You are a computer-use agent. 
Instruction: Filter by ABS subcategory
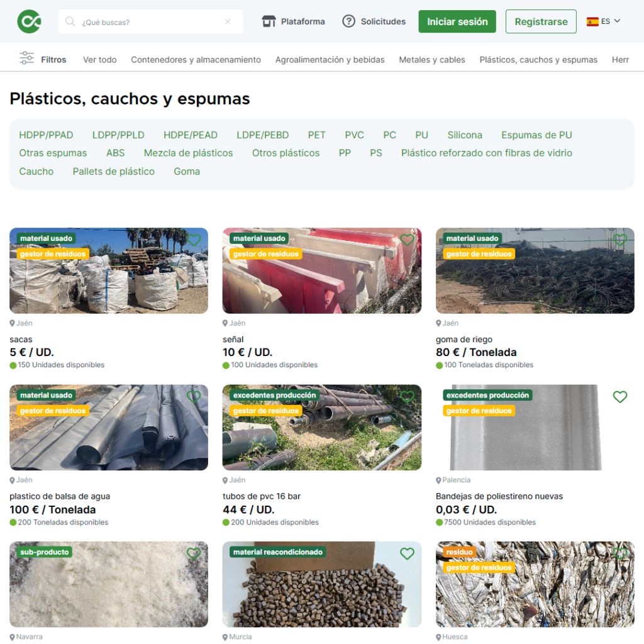[x=116, y=153]
